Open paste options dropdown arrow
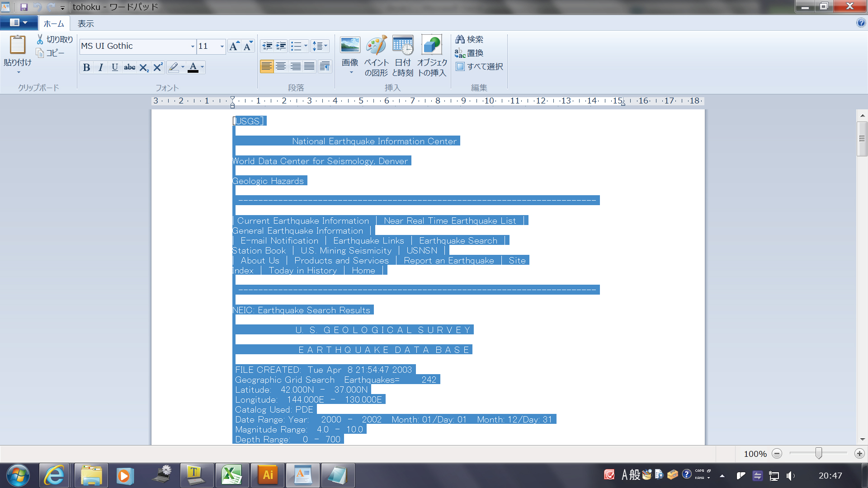Viewport: 868px width, 488px height. pos(18,72)
